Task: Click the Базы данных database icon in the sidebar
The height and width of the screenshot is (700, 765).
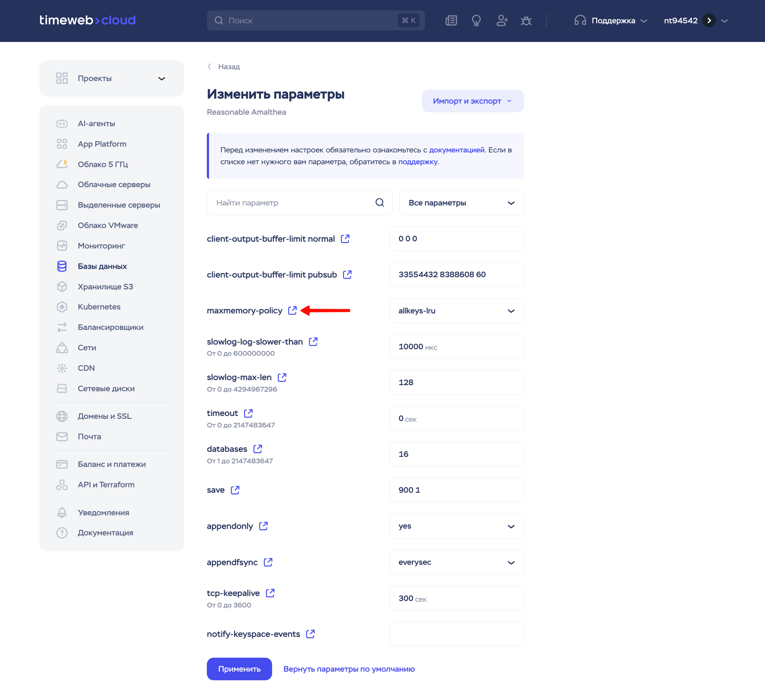Action: tap(62, 266)
